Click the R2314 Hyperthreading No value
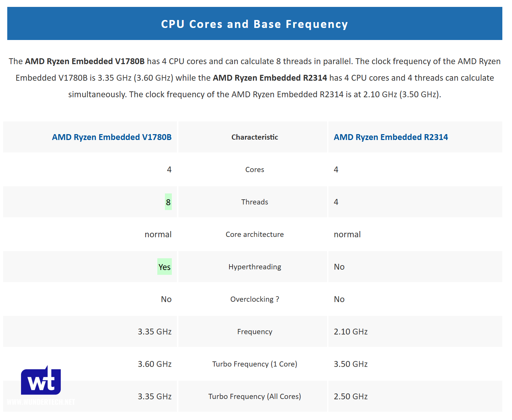512x420 pixels. pos(339,267)
